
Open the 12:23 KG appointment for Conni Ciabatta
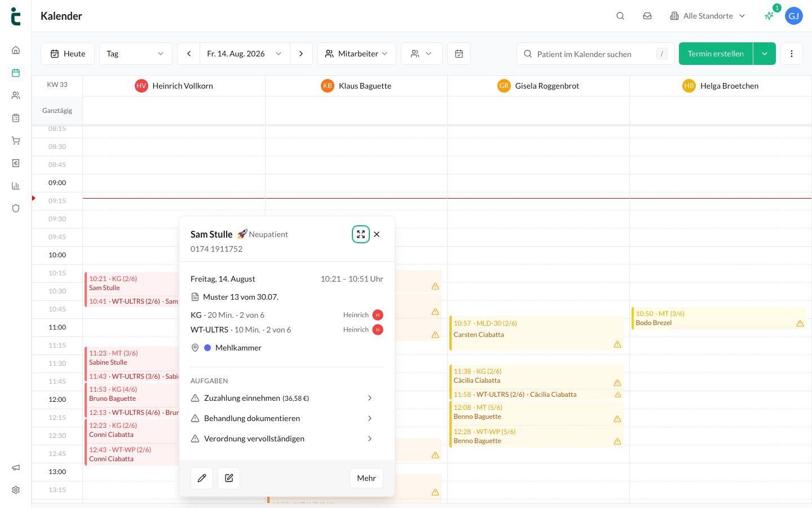(x=132, y=430)
